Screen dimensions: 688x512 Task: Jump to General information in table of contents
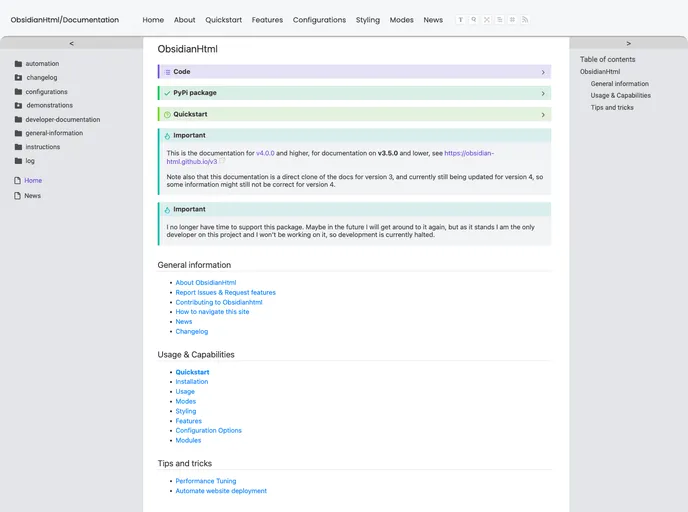coord(620,84)
